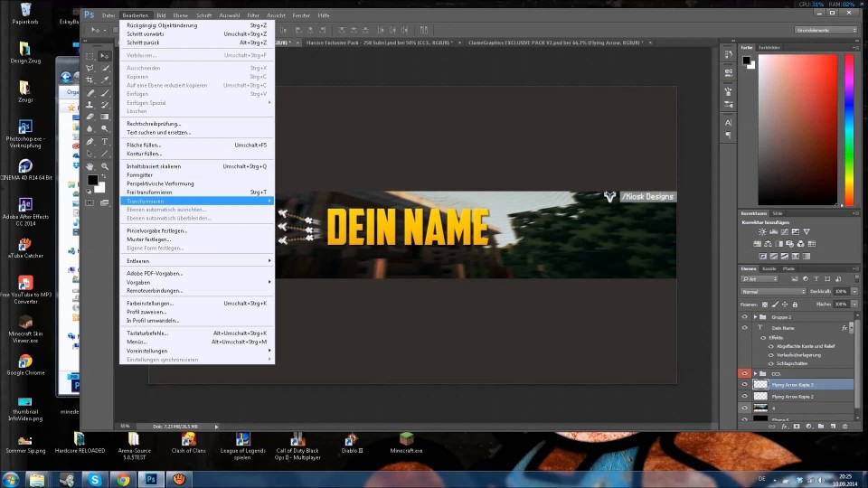
Task: Add a Curves adjustment
Action: click(x=785, y=232)
